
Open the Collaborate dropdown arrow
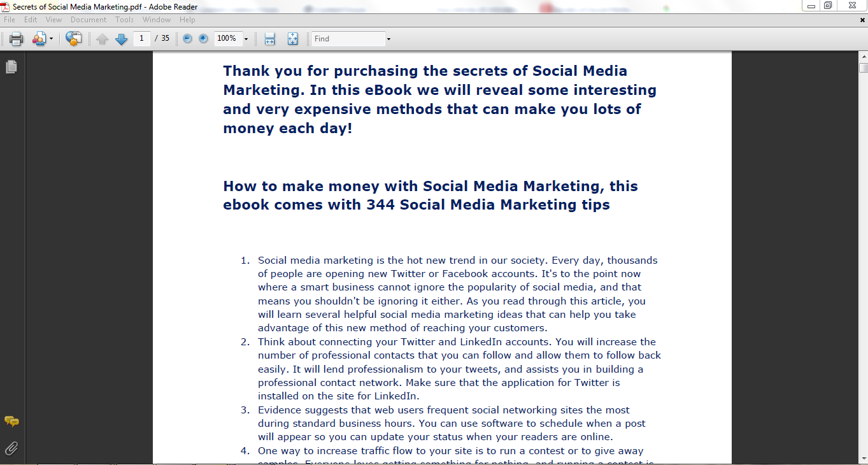pyautogui.click(x=52, y=39)
